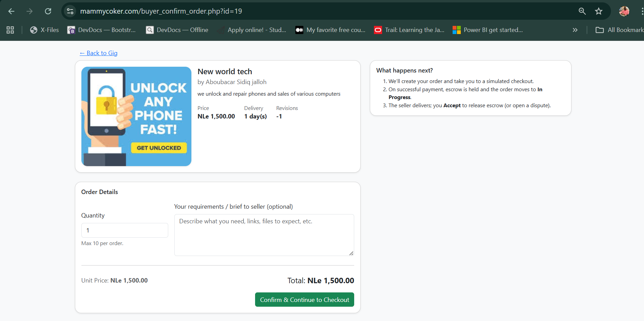Screen dimensions: 644x321
Task: Reload the current page
Action: 48,11
